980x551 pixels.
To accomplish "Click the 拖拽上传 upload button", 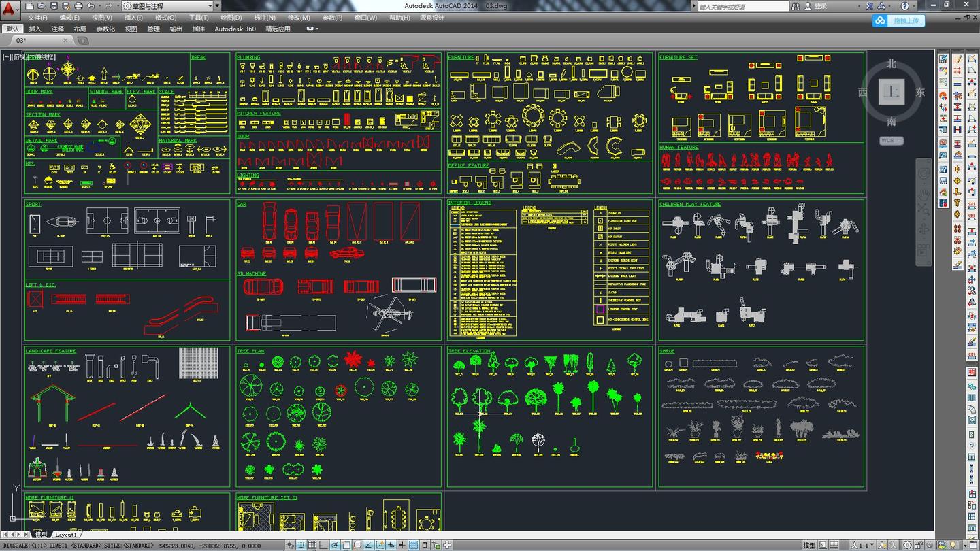I will 899,21.
